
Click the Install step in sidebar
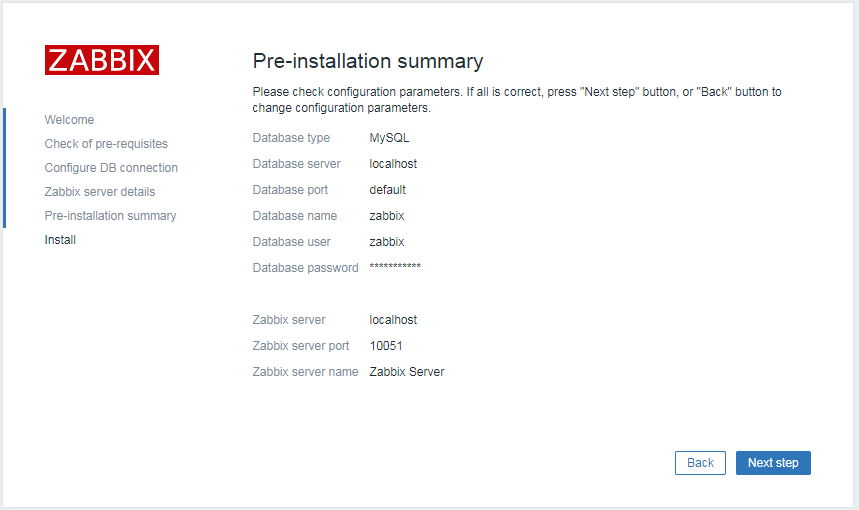(60, 240)
